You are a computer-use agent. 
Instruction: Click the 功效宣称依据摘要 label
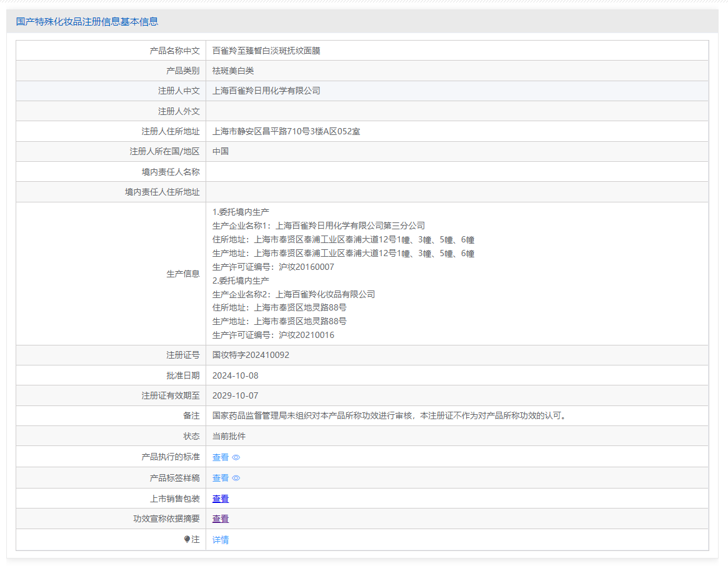(167, 519)
